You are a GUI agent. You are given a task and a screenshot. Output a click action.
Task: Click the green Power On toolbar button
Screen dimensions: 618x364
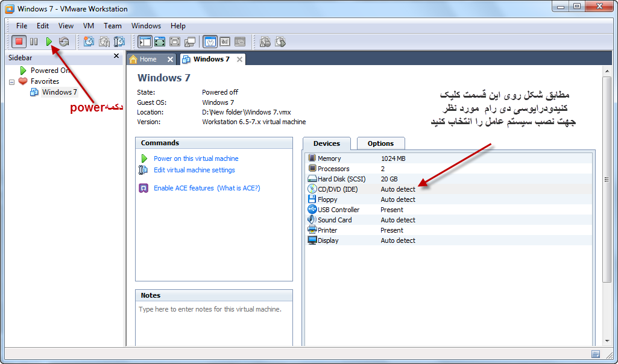coord(49,42)
